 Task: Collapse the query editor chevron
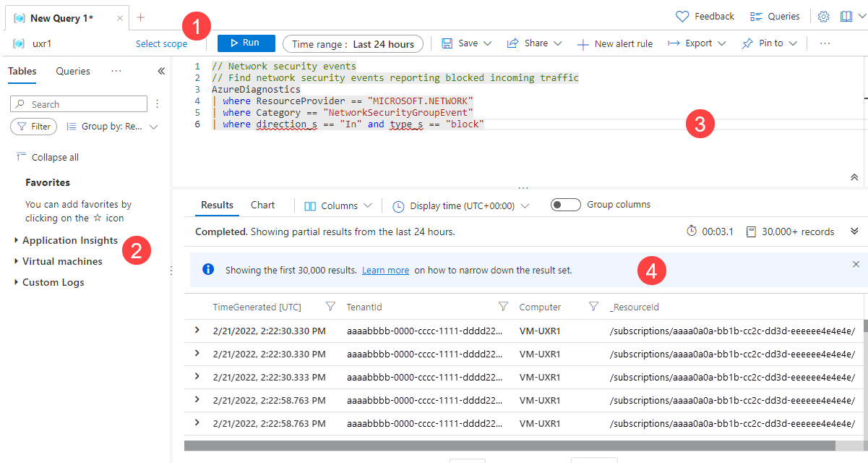(x=854, y=177)
